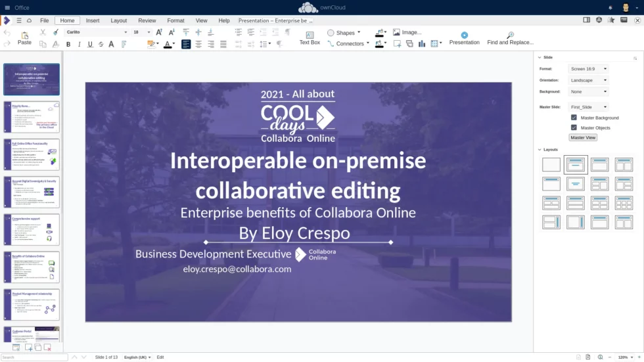Open the font size 18 dropdown
Screen dimensions: 644x362
[x=149, y=32]
